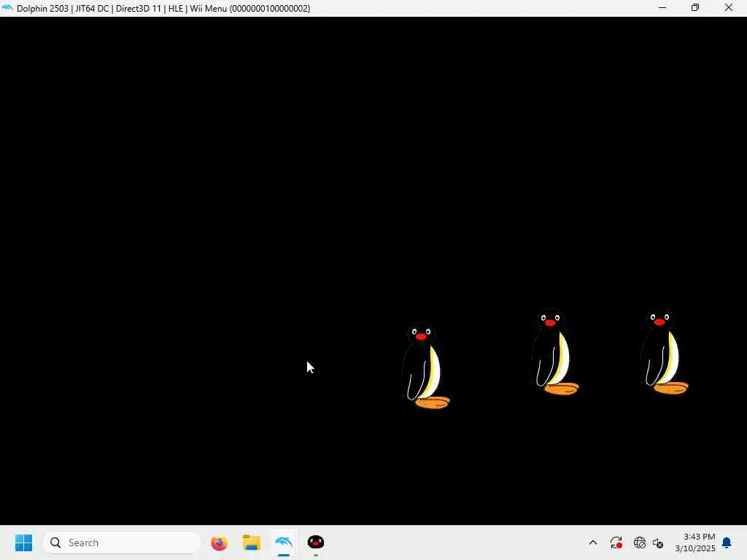Open the Windows Start menu
The image size is (747, 560).
[x=23, y=542]
